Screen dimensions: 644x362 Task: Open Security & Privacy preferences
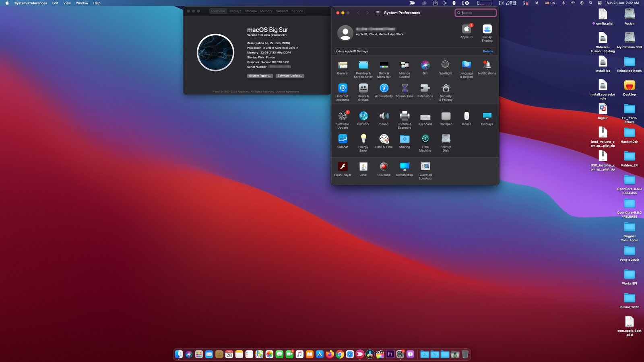point(446,88)
